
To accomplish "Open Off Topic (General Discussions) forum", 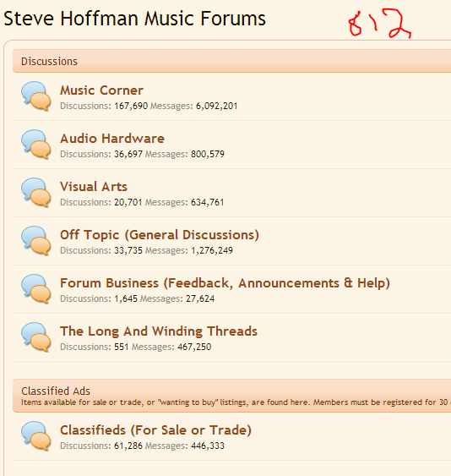I will click(160, 235).
